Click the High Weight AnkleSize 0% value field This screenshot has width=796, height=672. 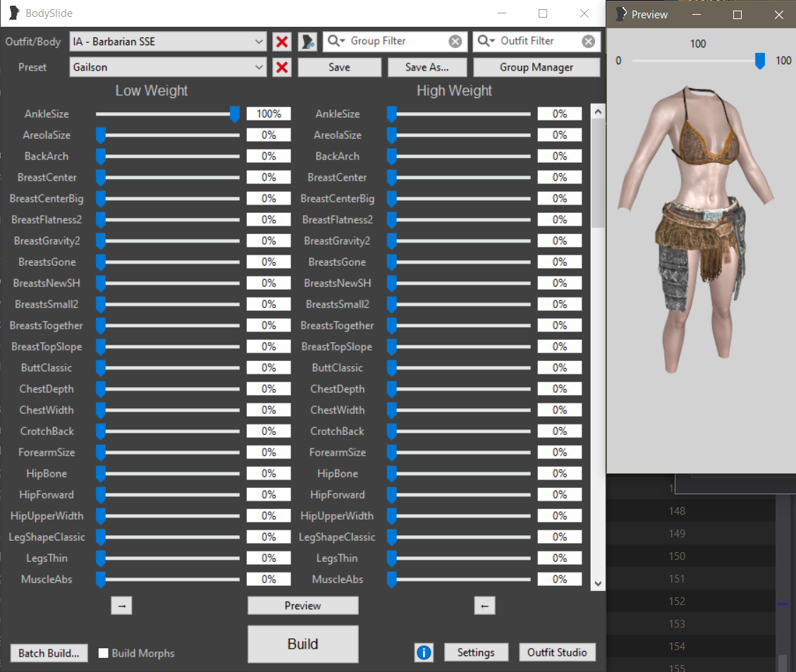[559, 114]
